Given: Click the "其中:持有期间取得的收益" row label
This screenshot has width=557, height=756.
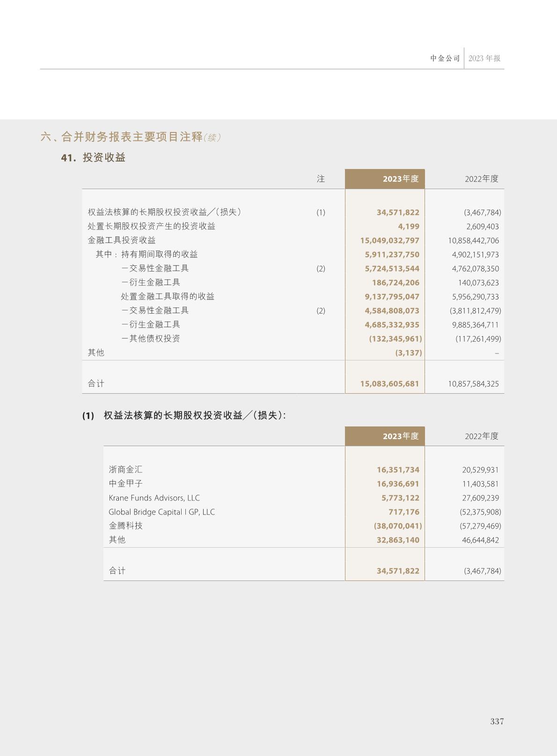Looking at the screenshot, I should point(147,255).
